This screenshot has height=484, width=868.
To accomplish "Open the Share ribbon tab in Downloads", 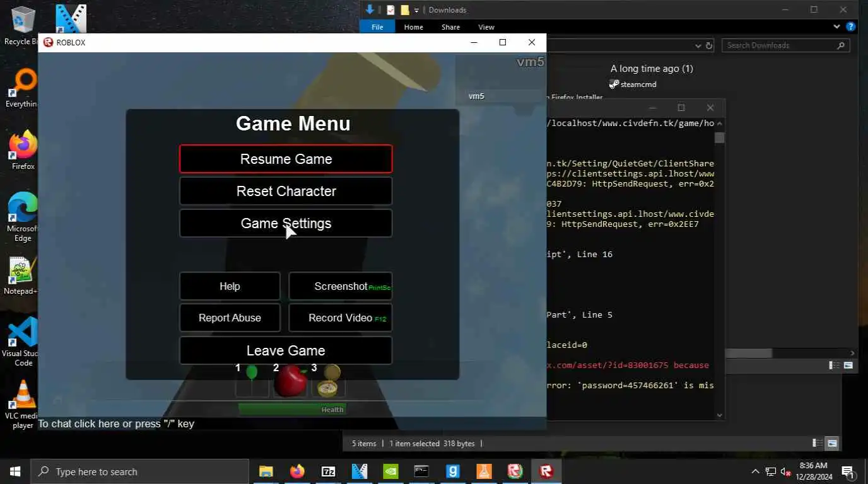I will [x=450, y=27].
